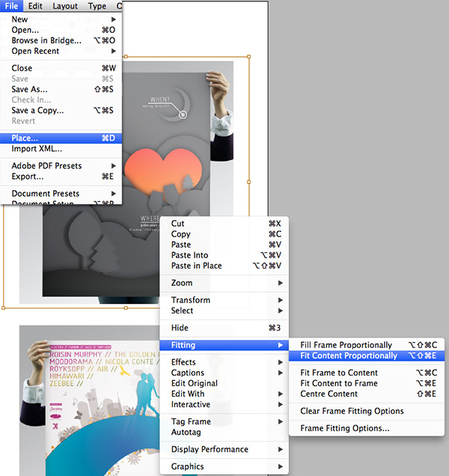
Task: Select Centre Content
Action: [x=367, y=394]
